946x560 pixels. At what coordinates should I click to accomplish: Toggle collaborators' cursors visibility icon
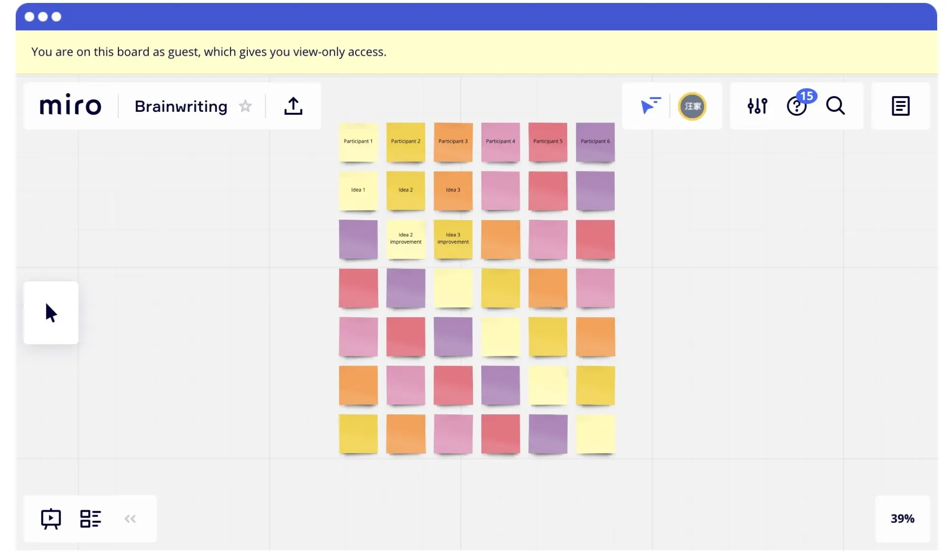[x=650, y=106]
